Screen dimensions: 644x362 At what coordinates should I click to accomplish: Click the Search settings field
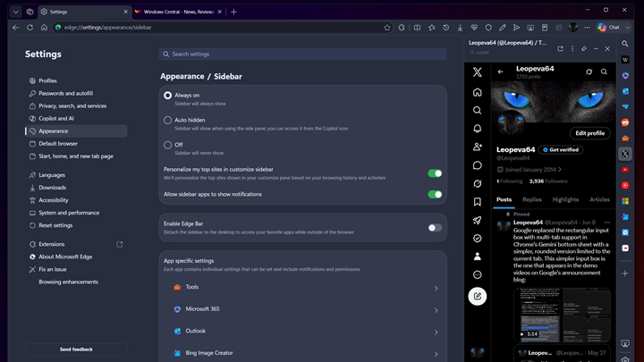[302, 55]
